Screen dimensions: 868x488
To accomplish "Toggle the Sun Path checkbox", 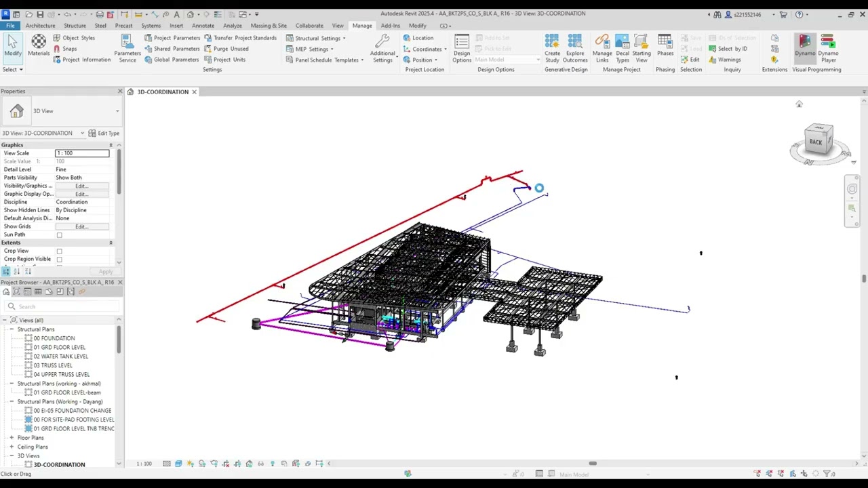I will [59, 235].
